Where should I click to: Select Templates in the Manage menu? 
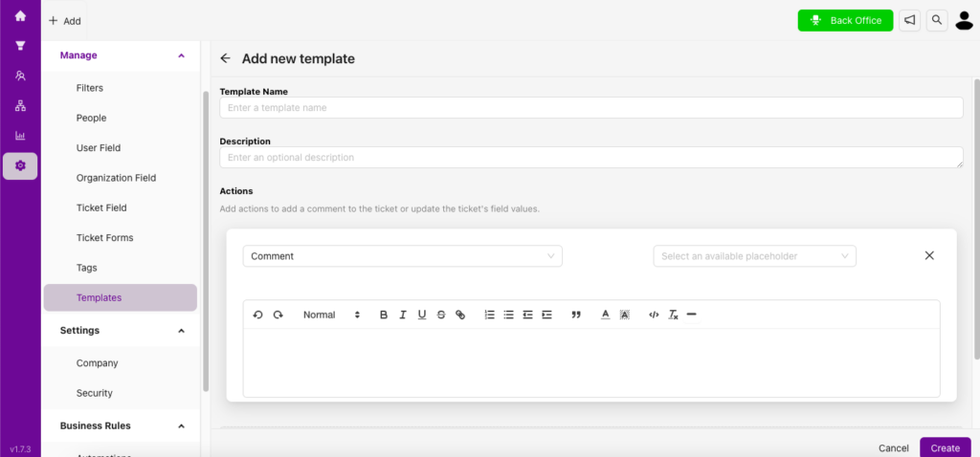point(120,297)
